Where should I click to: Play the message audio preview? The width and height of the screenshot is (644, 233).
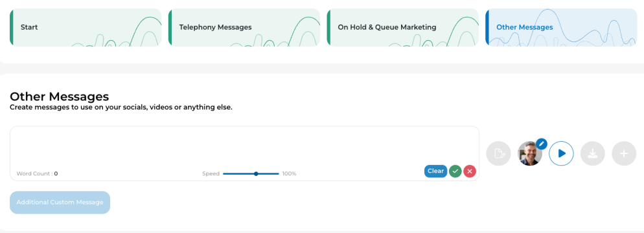(x=561, y=153)
